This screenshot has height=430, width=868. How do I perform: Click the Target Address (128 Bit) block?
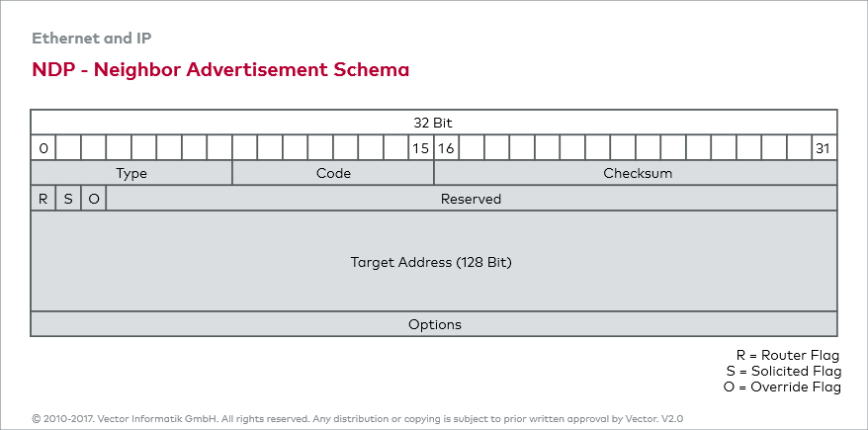click(433, 262)
